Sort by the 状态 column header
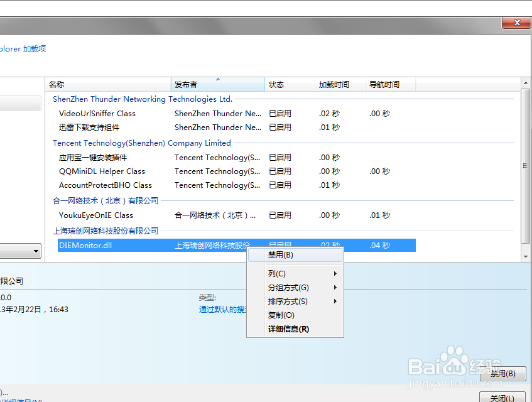532x402 pixels. click(290, 84)
